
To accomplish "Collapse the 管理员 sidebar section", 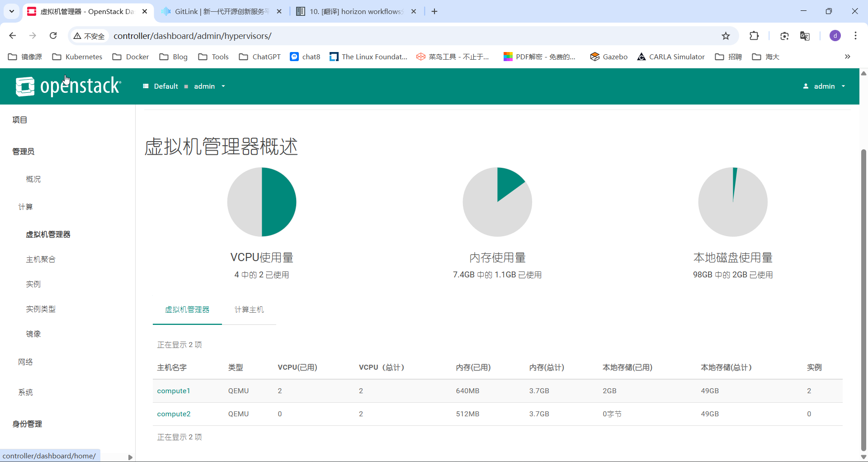I will tap(24, 152).
